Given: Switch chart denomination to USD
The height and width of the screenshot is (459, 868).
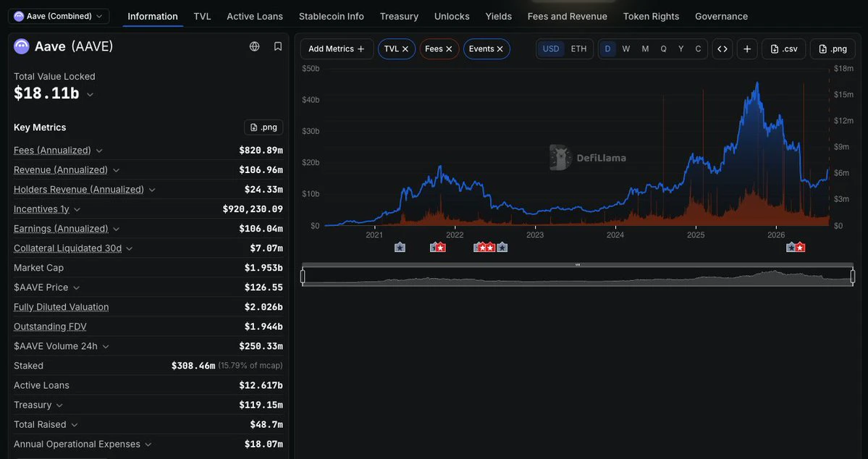Looking at the screenshot, I should pos(551,49).
